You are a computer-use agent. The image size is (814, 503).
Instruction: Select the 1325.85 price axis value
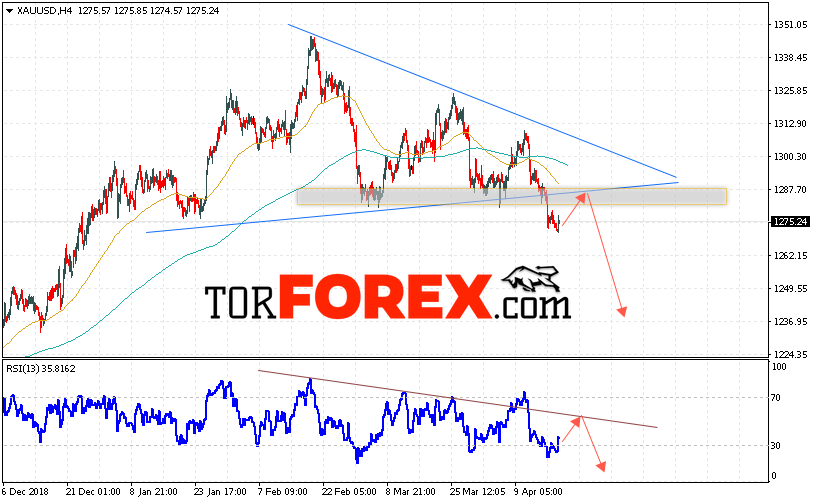[x=791, y=91]
